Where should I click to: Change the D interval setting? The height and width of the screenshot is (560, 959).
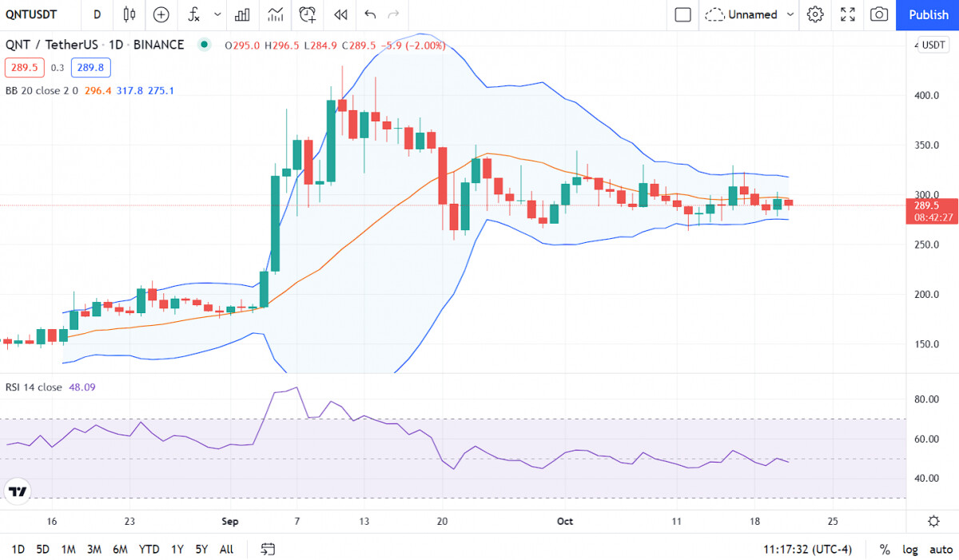coord(97,14)
